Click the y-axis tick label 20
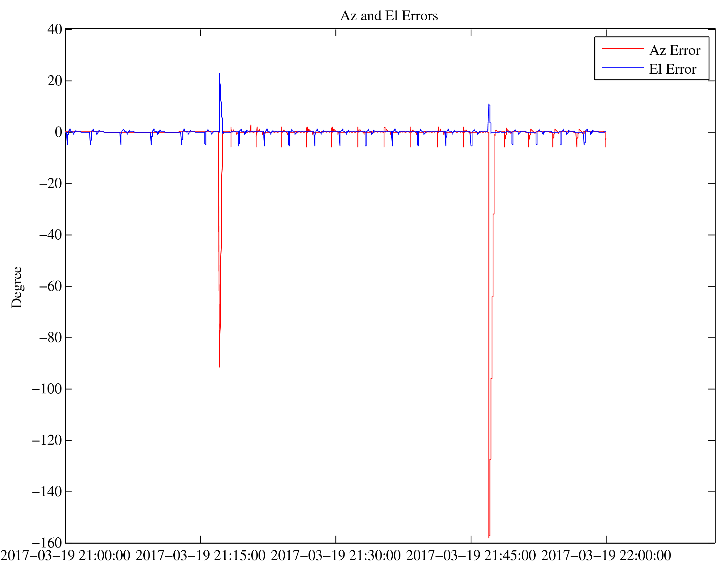Viewport: 725px width, 588px height. 55,81
